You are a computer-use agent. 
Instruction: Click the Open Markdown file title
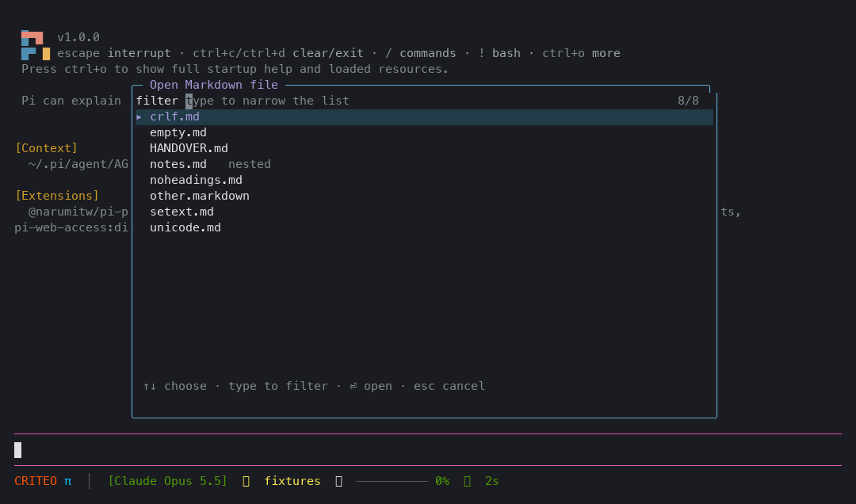point(214,85)
